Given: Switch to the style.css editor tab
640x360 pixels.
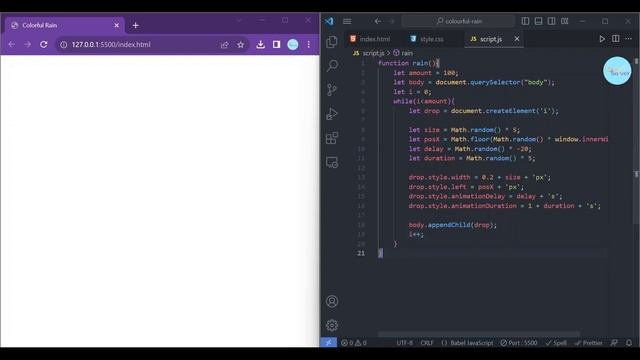Looking at the screenshot, I should click(x=427, y=39).
